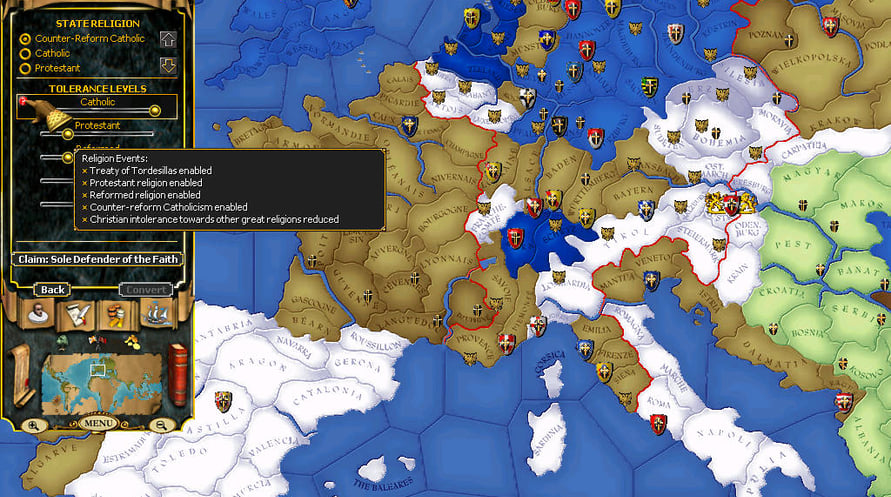The width and height of the screenshot is (891, 497).
Task: Select the blue shield near Caux
Action: click(x=409, y=126)
